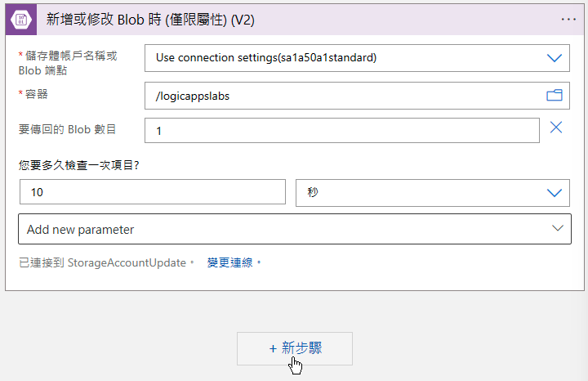Open the Add new parameter combo box
588x381 pixels.
[x=295, y=229]
